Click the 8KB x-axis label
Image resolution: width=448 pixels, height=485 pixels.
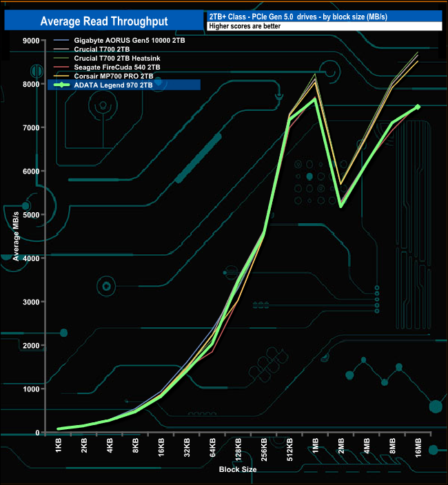point(136,446)
